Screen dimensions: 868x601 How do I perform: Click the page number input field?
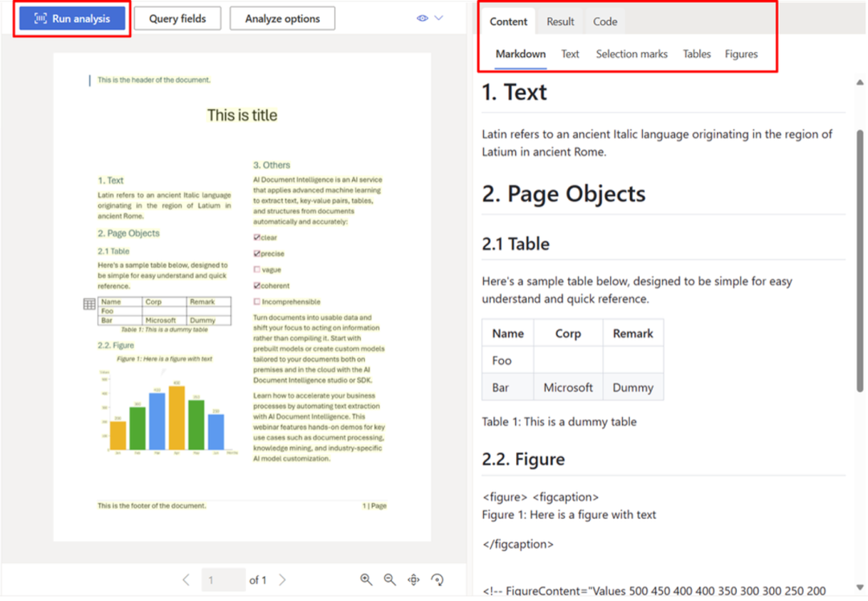coord(223,579)
